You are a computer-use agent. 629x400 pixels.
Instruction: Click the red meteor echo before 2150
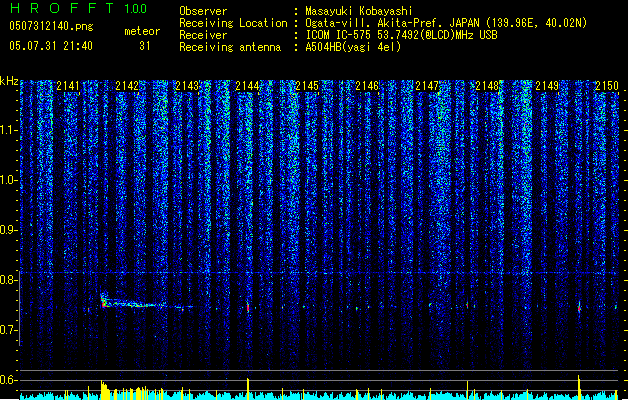(579, 307)
